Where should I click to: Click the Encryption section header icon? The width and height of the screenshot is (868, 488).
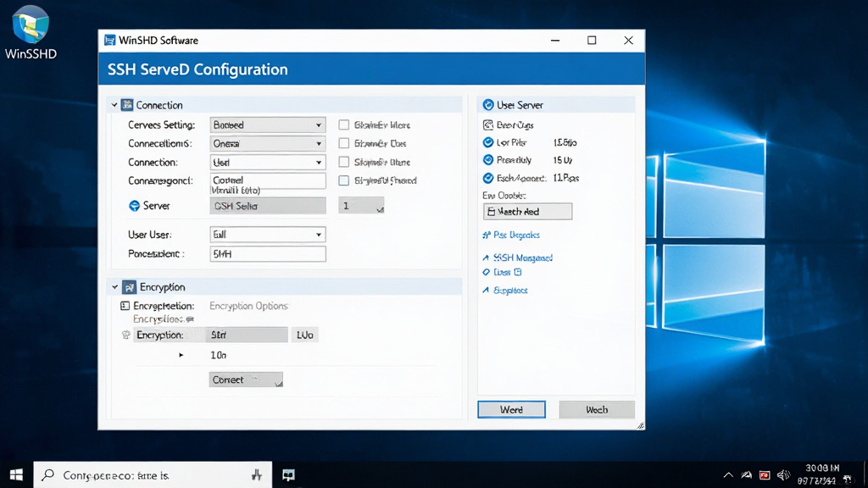(129, 287)
